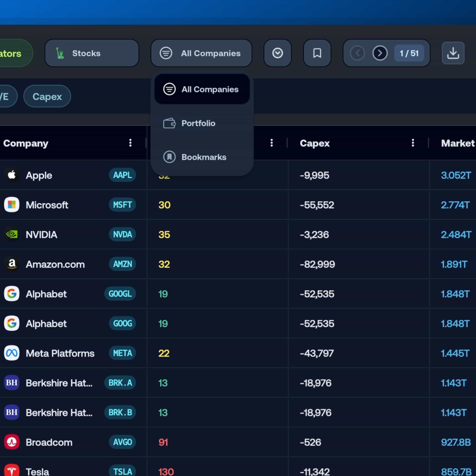Click the bookmark icon button
This screenshot has width=476, height=476.
pos(317,53)
